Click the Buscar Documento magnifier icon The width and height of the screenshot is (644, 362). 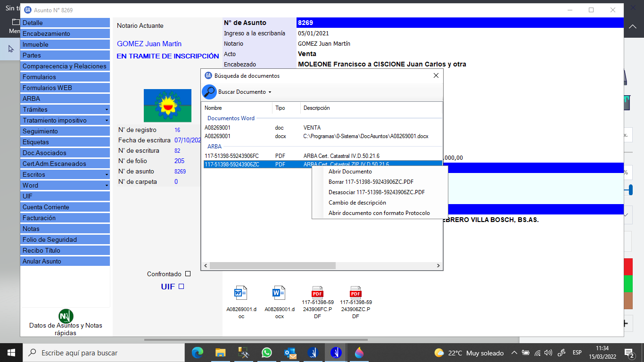[x=209, y=92]
